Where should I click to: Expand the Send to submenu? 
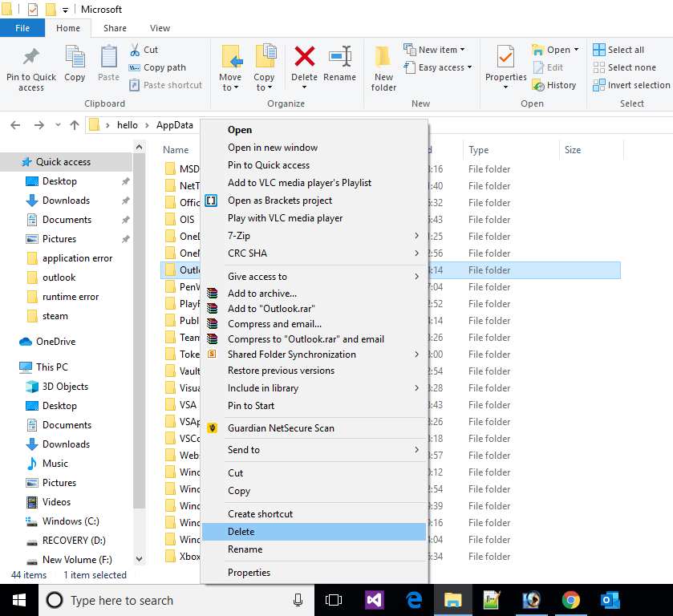tap(416, 449)
